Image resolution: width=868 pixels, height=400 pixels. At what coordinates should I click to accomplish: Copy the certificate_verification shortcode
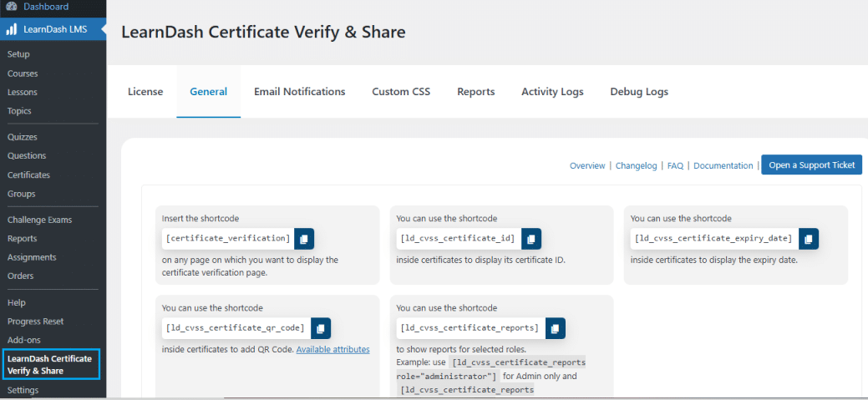304,239
